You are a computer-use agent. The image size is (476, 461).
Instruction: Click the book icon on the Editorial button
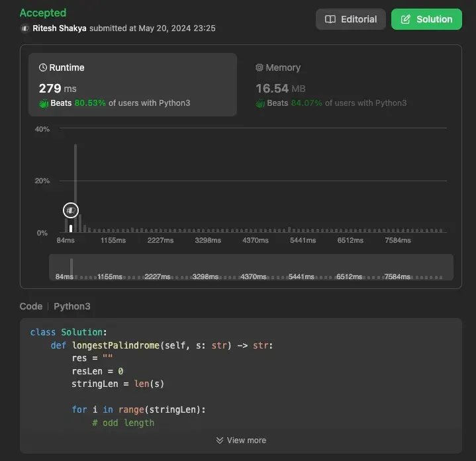tap(330, 19)
